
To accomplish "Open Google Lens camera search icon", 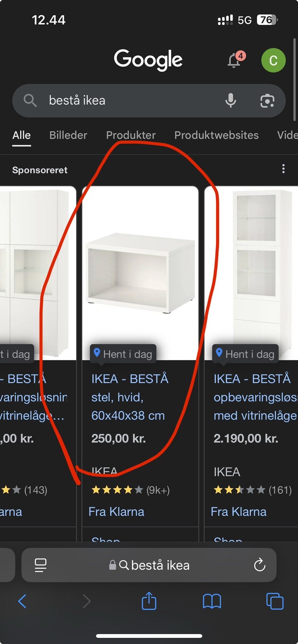I will [267, 100].
